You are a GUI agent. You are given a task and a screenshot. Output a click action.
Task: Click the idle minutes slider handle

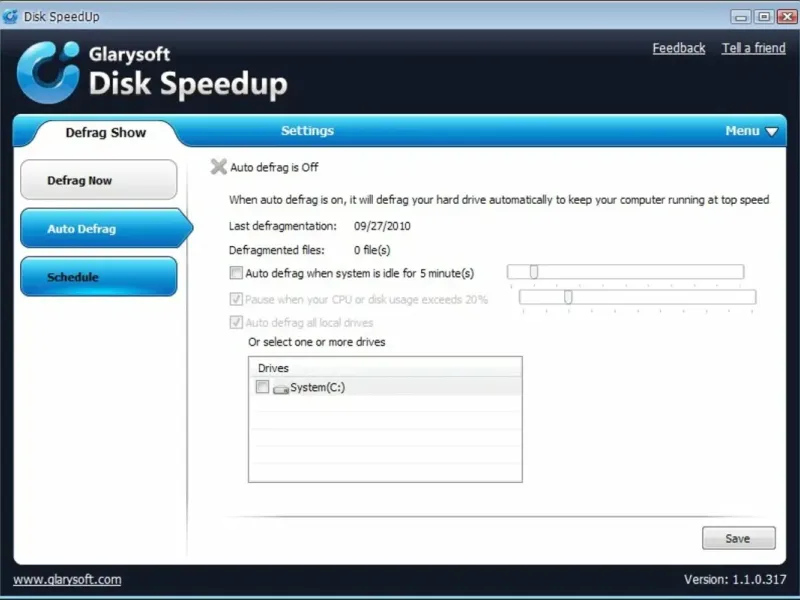(x=534, y=272)
